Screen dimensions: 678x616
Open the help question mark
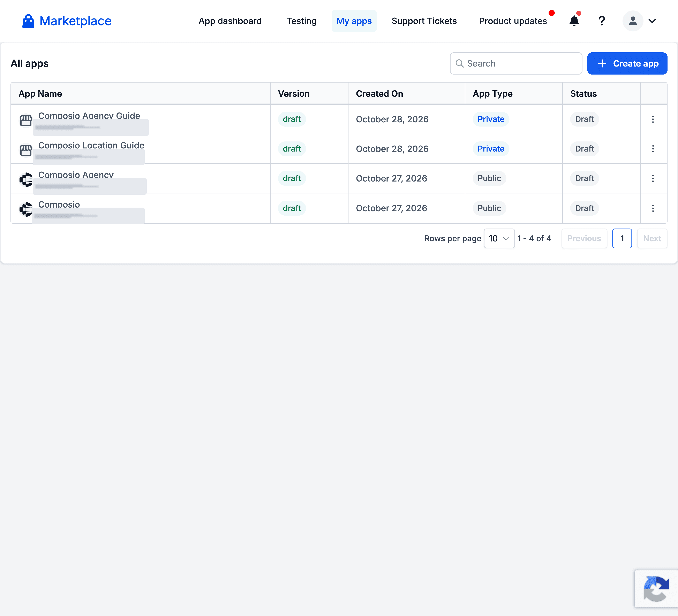coord(602,21)
